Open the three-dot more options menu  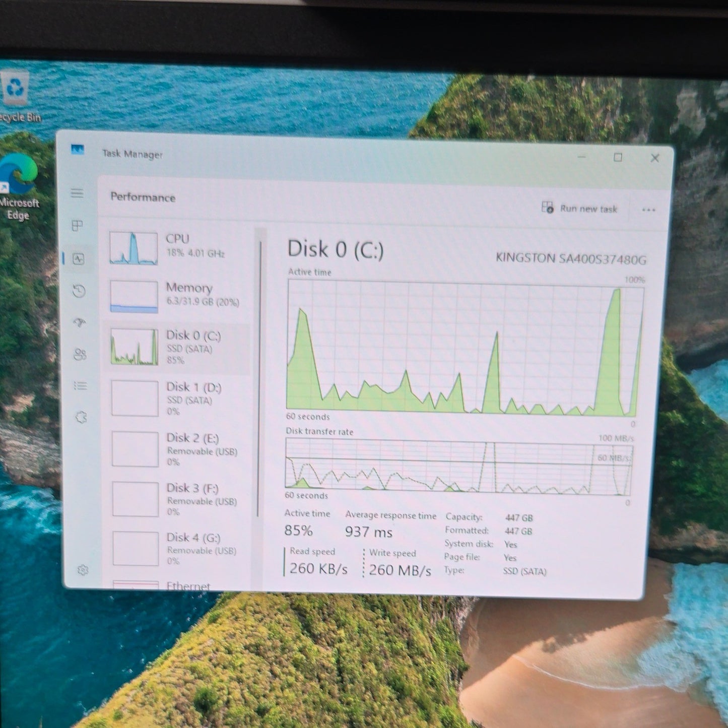click(x=649, y=210)
